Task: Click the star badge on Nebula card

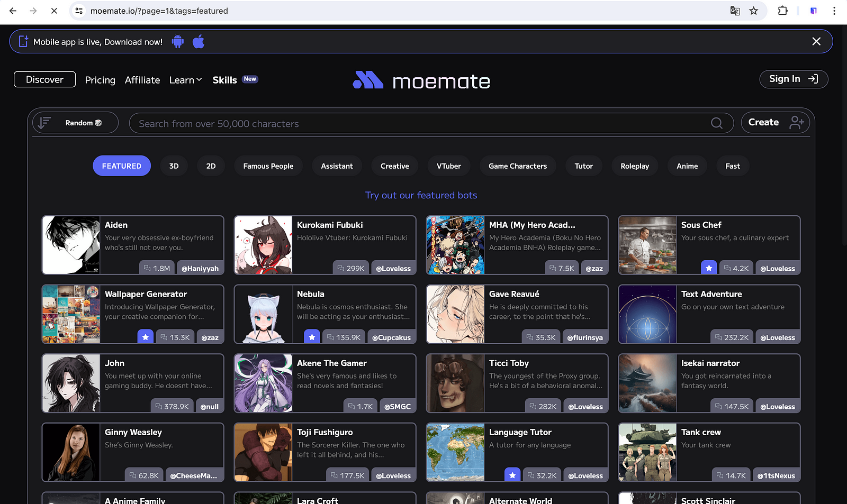Action: point(312,337)
